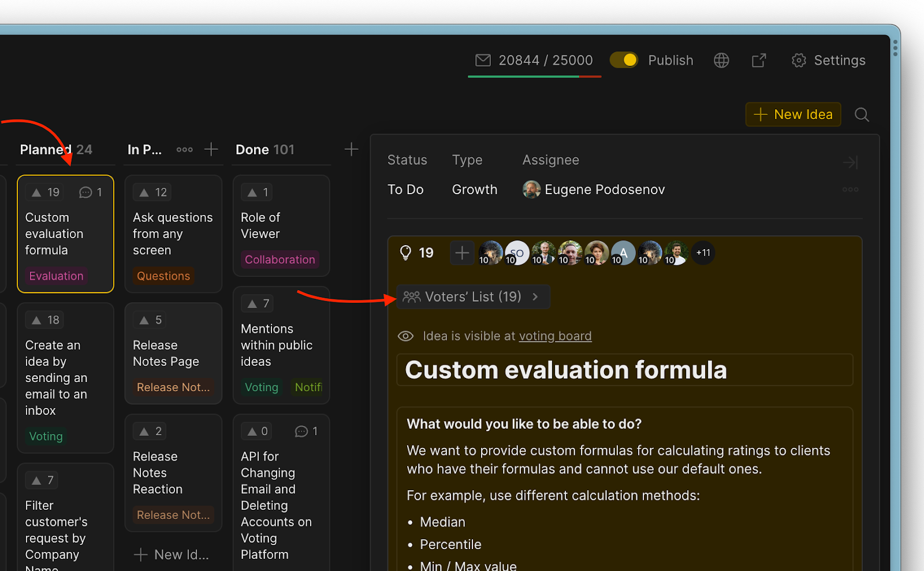
Task: Click plus icon to add vote
Action: [x=462, y=253]
